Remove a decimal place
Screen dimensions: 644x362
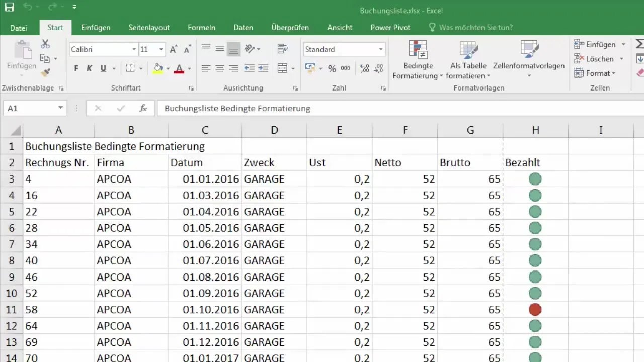[379, 68]
